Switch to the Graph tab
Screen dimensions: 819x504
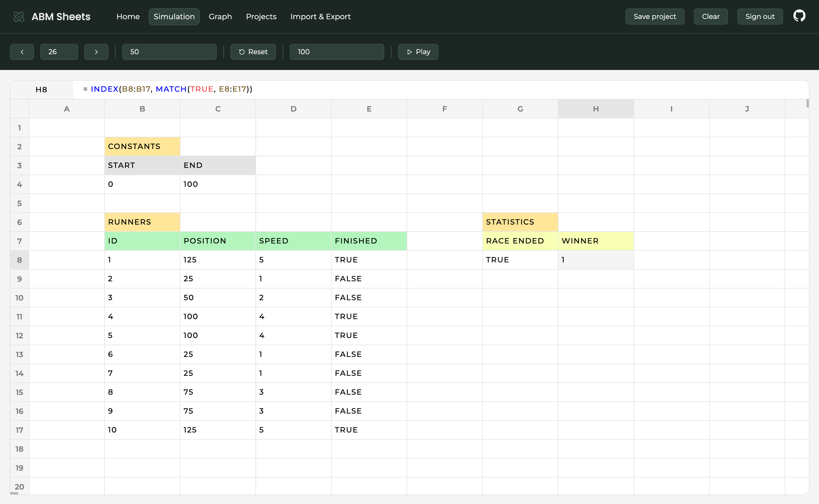(x=220, y=17)
